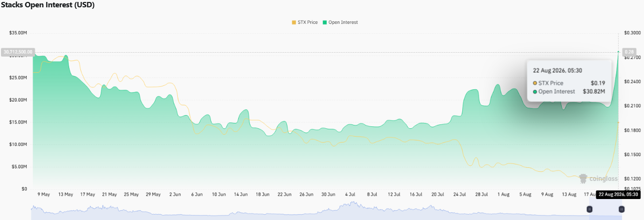Viewport: 644px width, 220px height.
Task: Click the '4 Jul' x-axis label
Action: (x=350, y=194)
